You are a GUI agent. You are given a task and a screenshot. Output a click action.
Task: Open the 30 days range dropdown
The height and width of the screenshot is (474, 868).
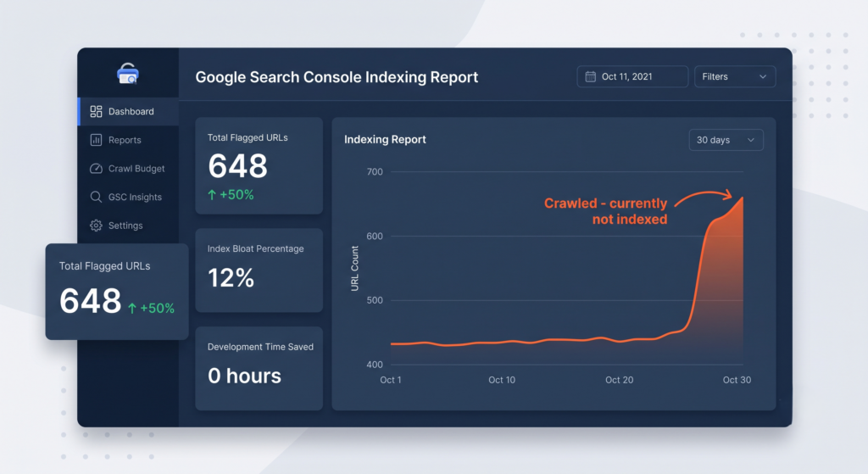pos(726,140)
